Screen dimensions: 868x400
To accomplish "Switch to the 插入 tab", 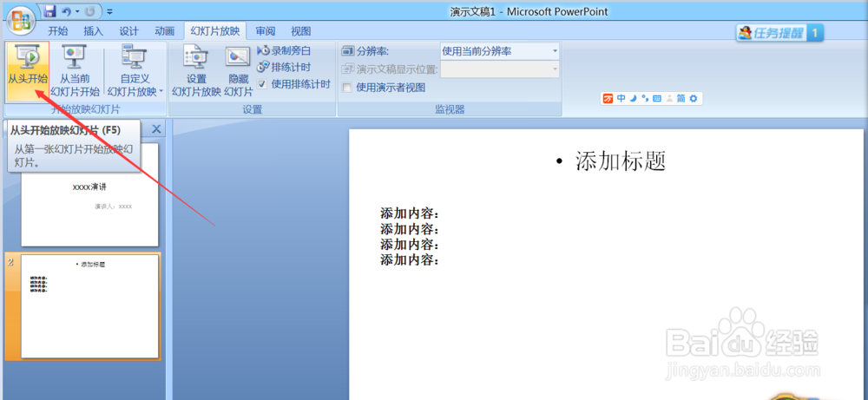I will click(93, 31).
